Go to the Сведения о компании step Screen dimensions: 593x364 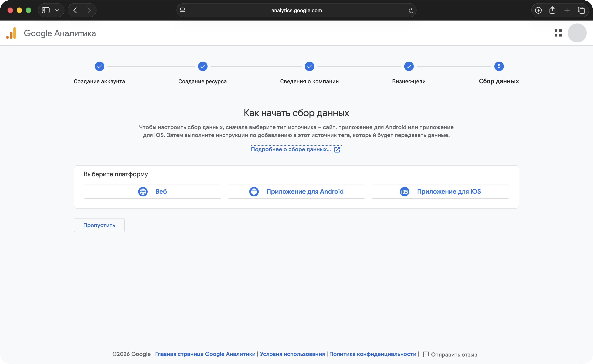(309, 73)
